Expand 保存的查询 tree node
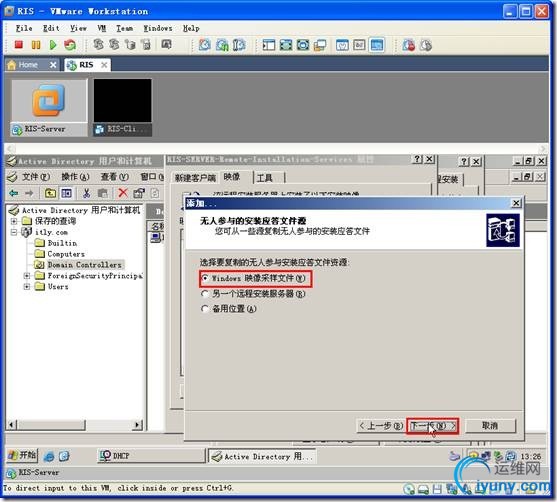This screenshot has height=502, width=557. point(13,221)
